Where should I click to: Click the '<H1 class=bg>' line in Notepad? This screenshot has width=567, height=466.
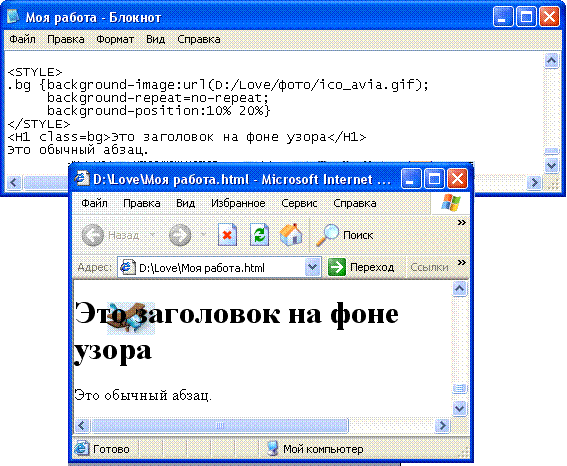[x=187, y=137]
